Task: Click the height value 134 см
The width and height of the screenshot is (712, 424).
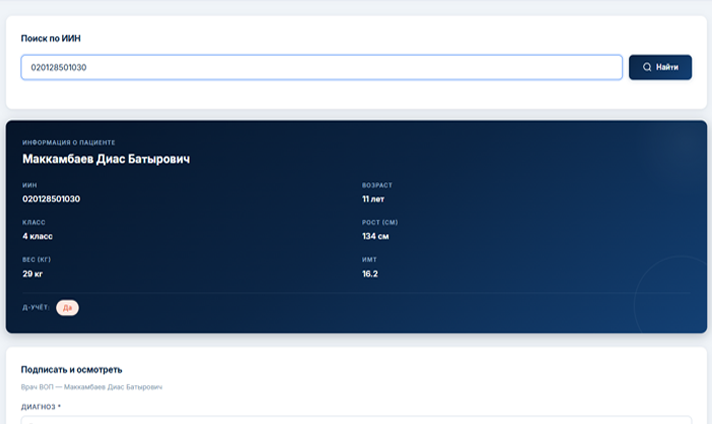Action: [x=374, y=236]
